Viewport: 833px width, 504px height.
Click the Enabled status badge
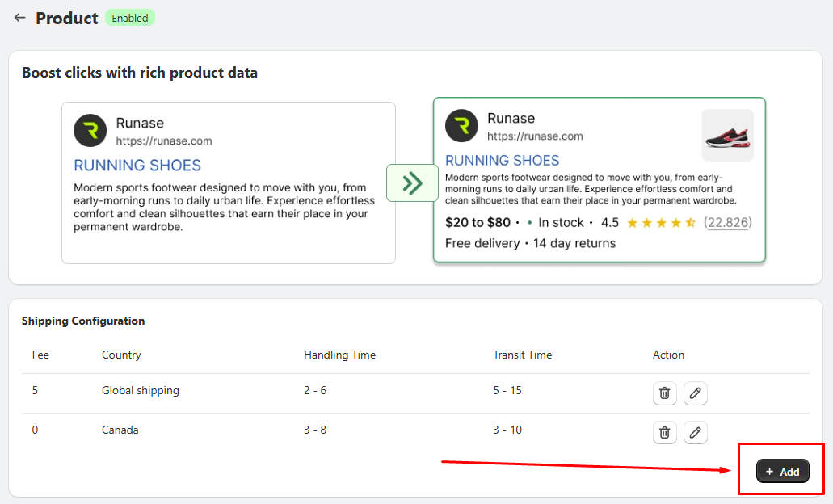point(129,18)
